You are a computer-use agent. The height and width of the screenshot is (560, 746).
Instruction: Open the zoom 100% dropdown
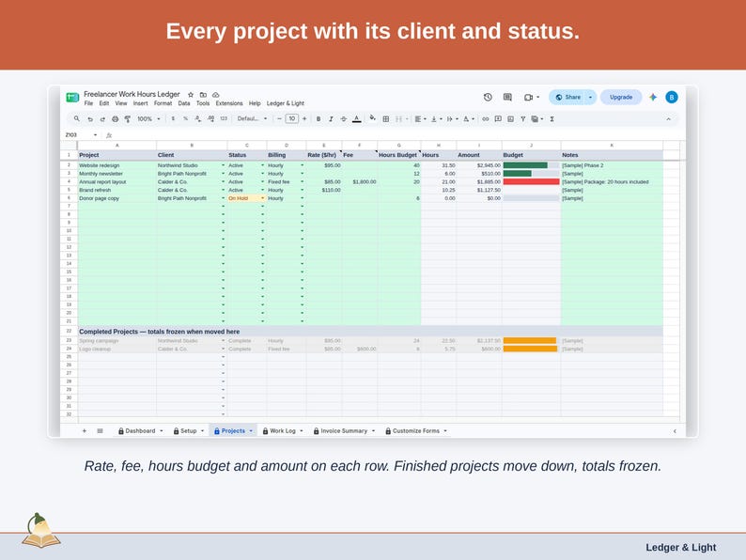click(x=148, y=119)
